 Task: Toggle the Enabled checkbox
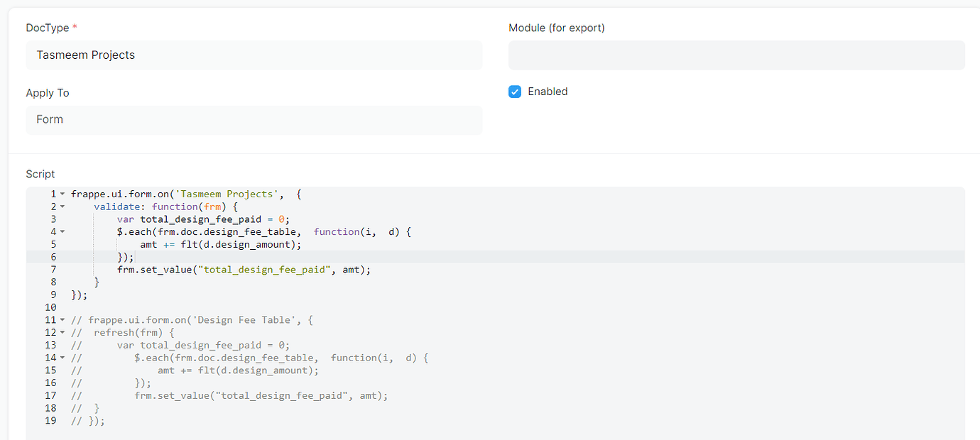point(514,92)
